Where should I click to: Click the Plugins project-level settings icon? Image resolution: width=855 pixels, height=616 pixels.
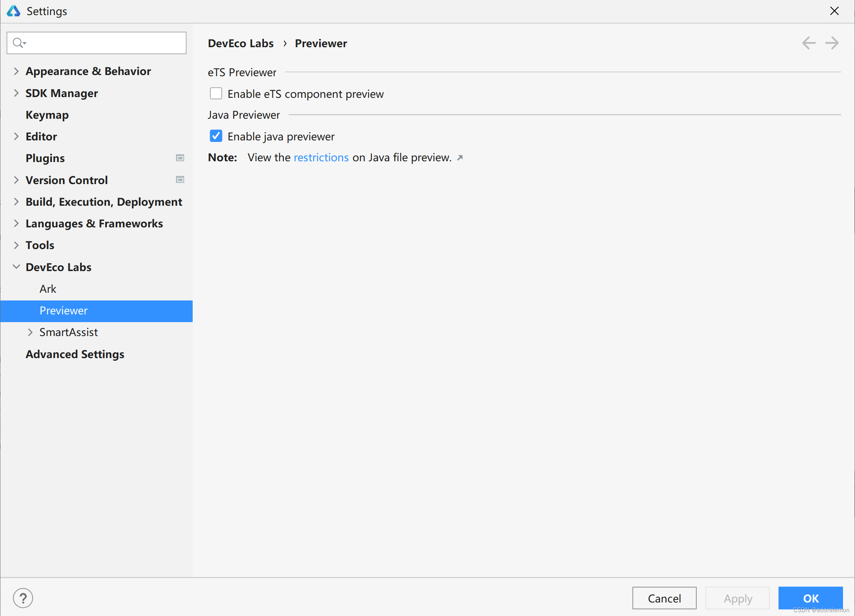(180, 158)
